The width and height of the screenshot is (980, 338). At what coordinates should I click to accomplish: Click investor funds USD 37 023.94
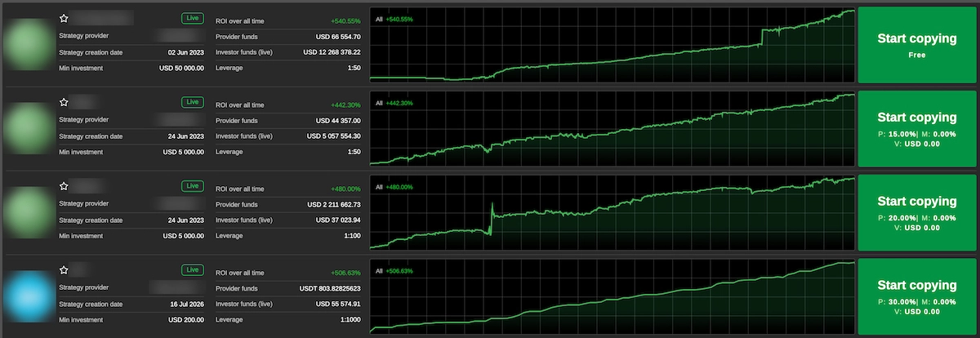tap(338, 220)
